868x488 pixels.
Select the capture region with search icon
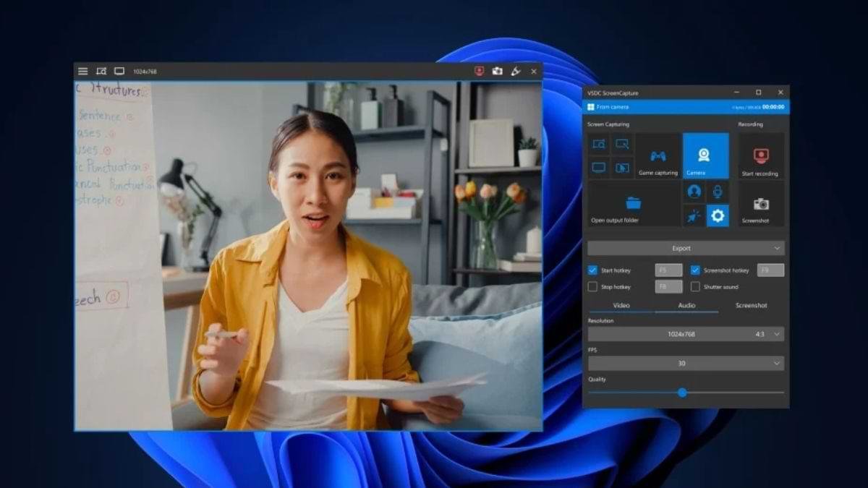(x=599, y=144)
